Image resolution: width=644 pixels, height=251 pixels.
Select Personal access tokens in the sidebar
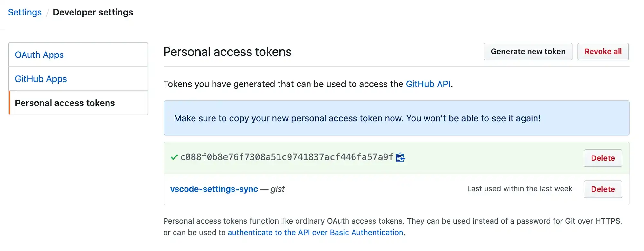[78, 103]
